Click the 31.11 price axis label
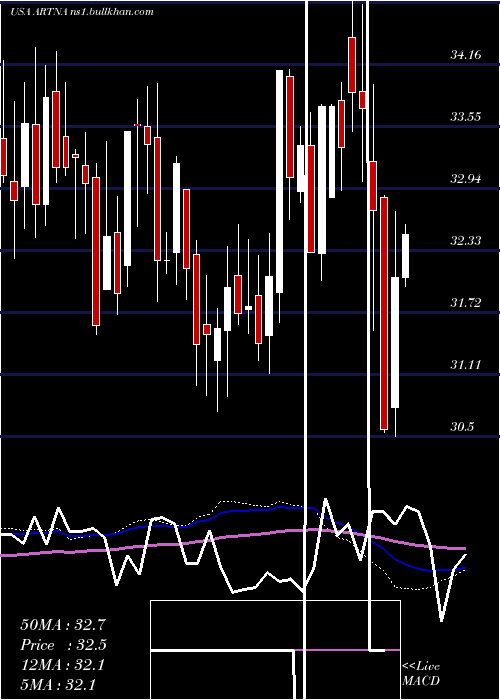This screenshot has width=500, height=700. [466, 366]
